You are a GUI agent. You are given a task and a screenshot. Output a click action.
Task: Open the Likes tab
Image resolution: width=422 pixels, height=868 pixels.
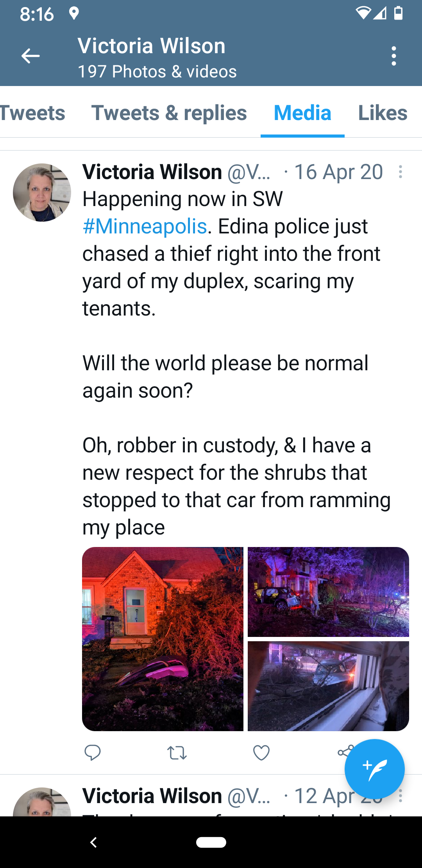pos(383,113)
